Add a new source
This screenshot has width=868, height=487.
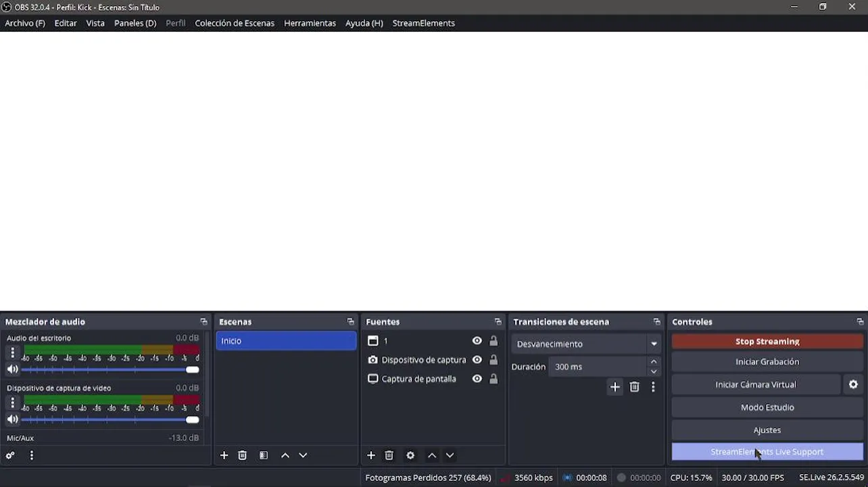point(371,456)
